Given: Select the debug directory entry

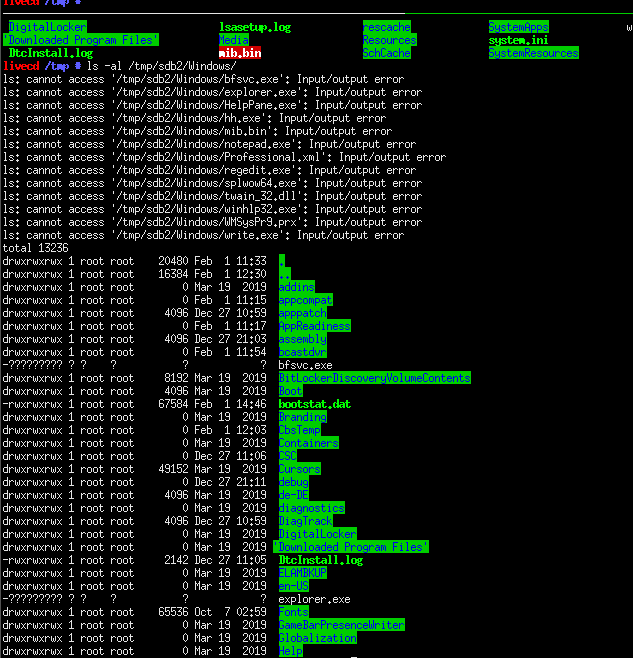Looking at the screenshot, I should [x=294, y=483].
